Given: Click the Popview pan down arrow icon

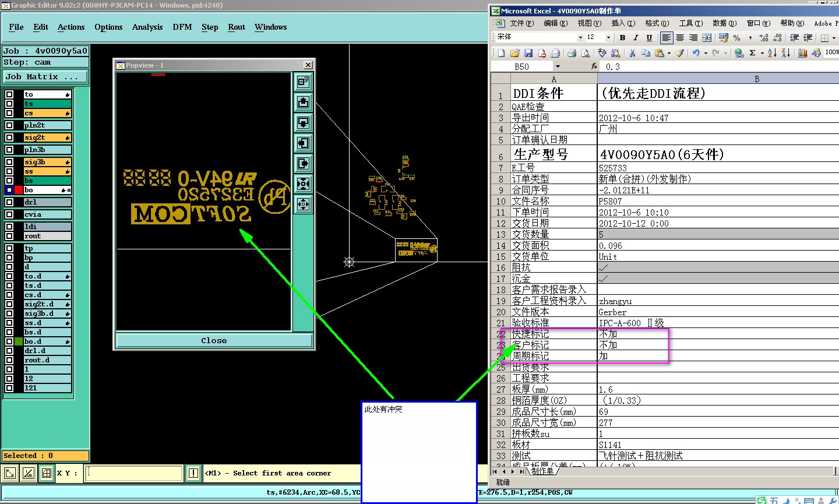Looking at the screenshot, I should [303, 123].
